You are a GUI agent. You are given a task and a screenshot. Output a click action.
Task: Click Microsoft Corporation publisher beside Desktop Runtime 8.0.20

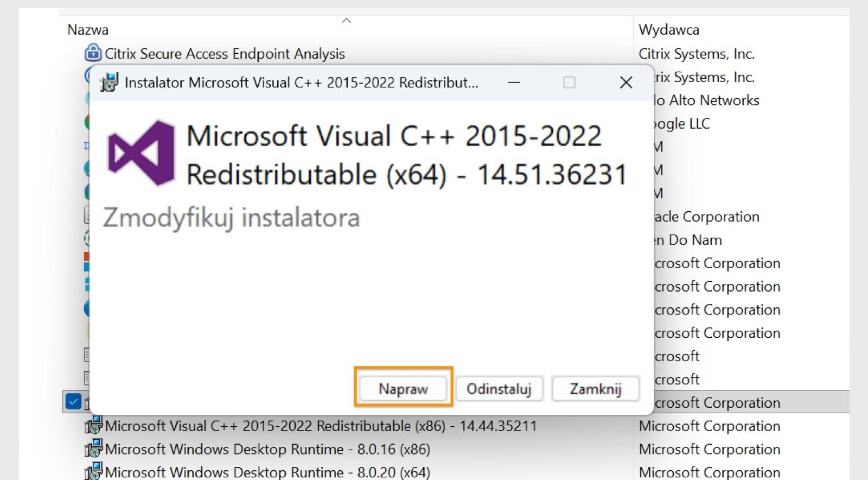pyautogui.click(x=710, y=472)
